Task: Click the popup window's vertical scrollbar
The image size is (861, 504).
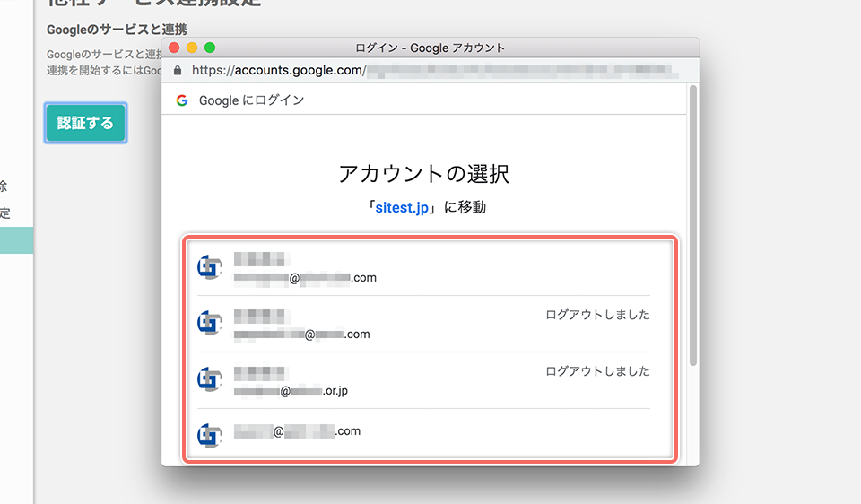Action: click(693, 225)
